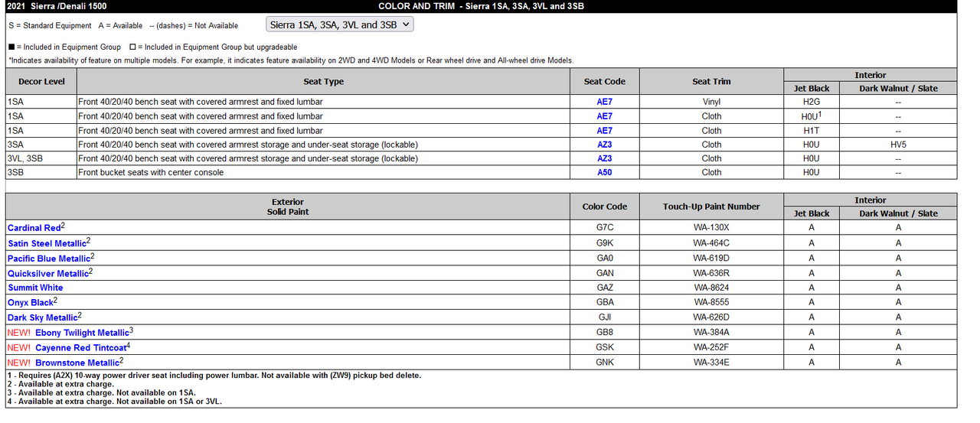Click the Decor Level column header
Screen dimensions: 980x423
click(41, 82)
